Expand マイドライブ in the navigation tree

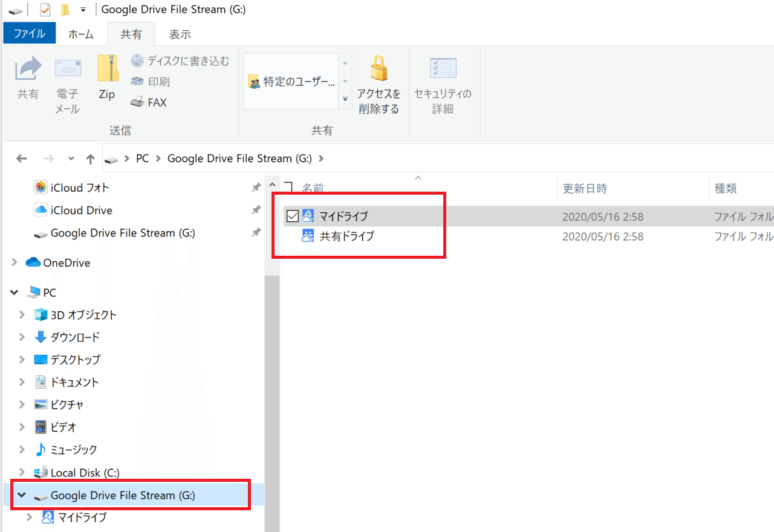coord(29,517)
